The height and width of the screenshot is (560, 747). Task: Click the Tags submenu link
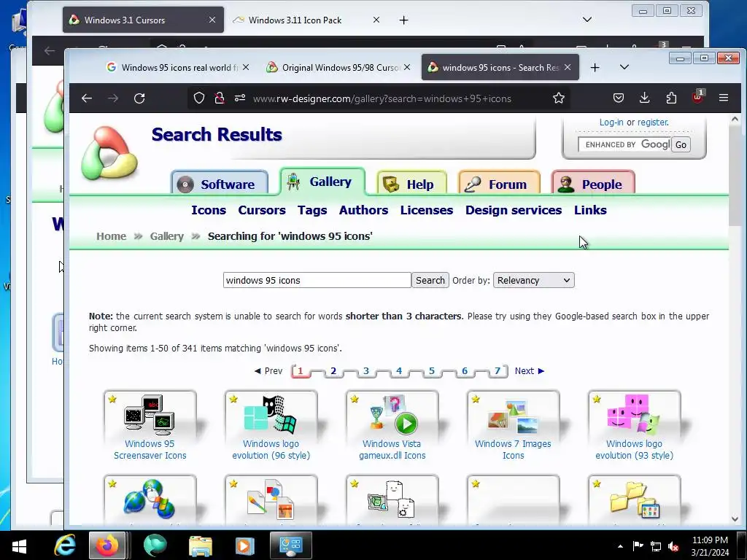[312, 210]
